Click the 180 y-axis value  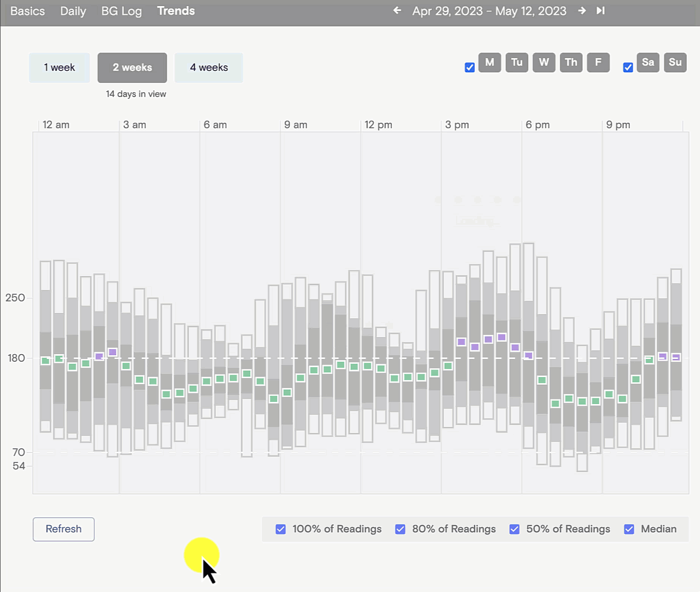pos(16,358)
